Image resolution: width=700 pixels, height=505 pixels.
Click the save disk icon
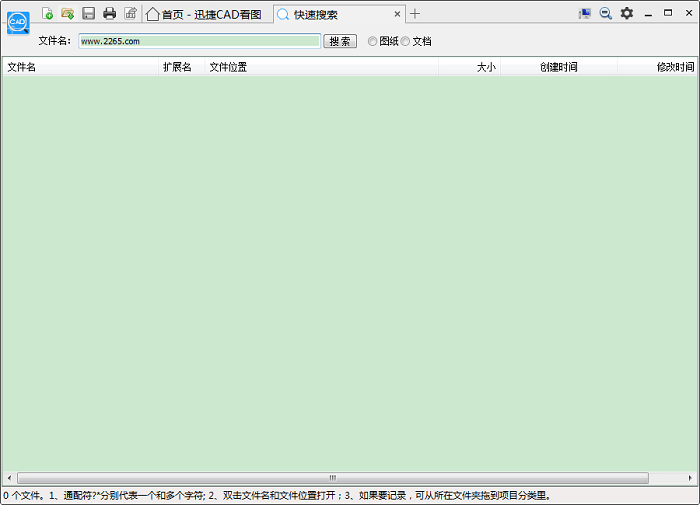tap(89, 14)
